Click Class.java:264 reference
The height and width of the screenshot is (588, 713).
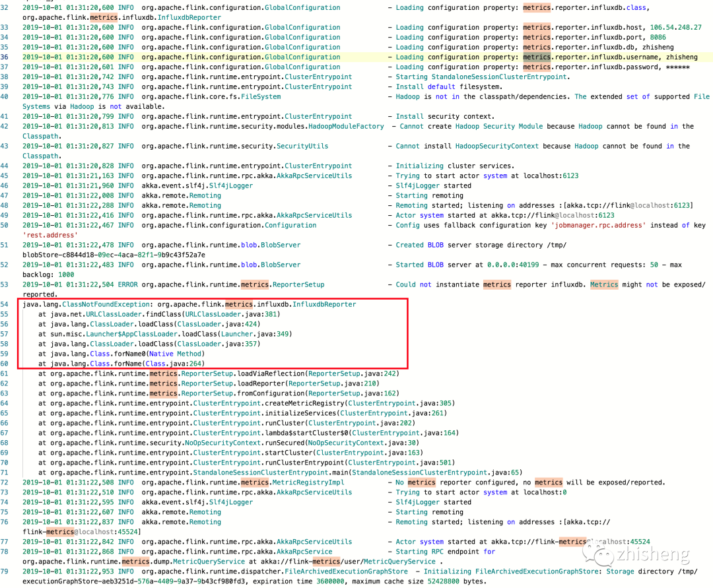[174, 364]
